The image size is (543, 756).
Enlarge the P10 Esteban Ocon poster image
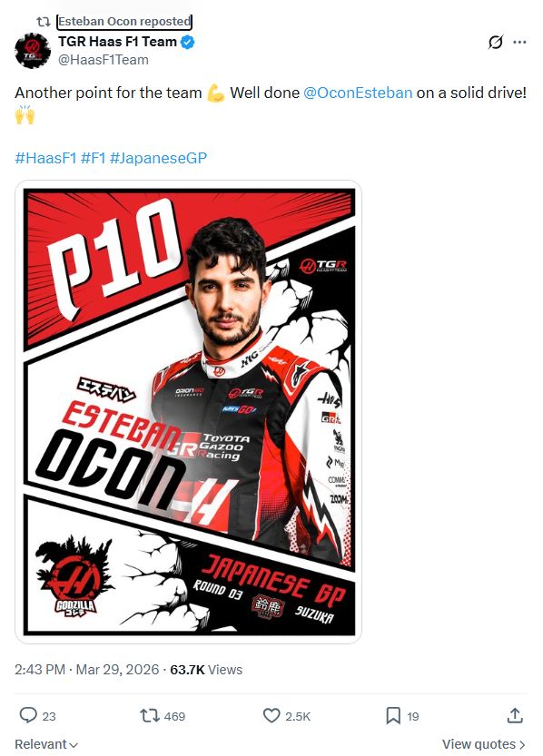click(189, 412)
